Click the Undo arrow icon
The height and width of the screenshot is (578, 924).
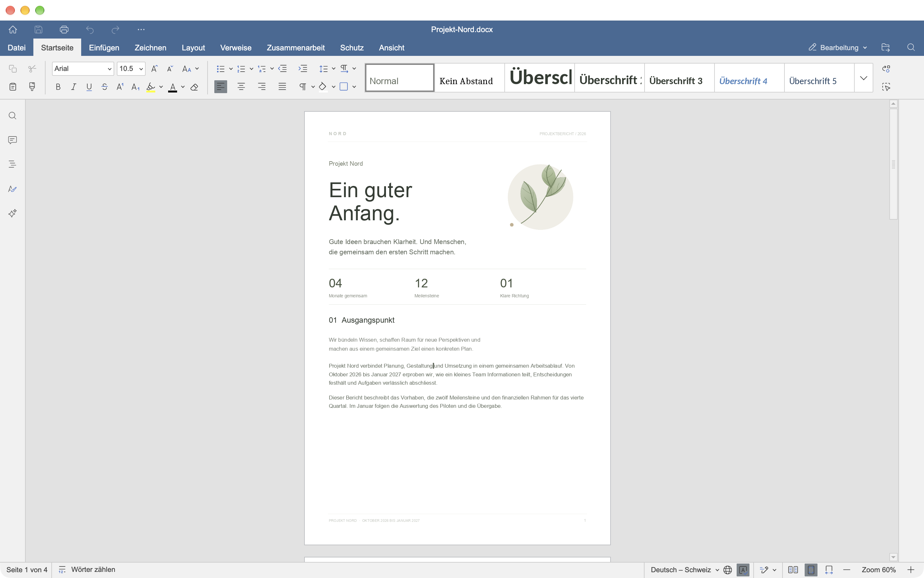(90, 30)
